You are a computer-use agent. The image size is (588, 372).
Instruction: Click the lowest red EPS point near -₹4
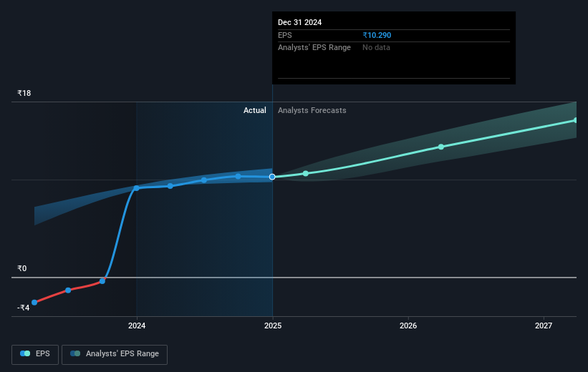(x=34, y=303)
